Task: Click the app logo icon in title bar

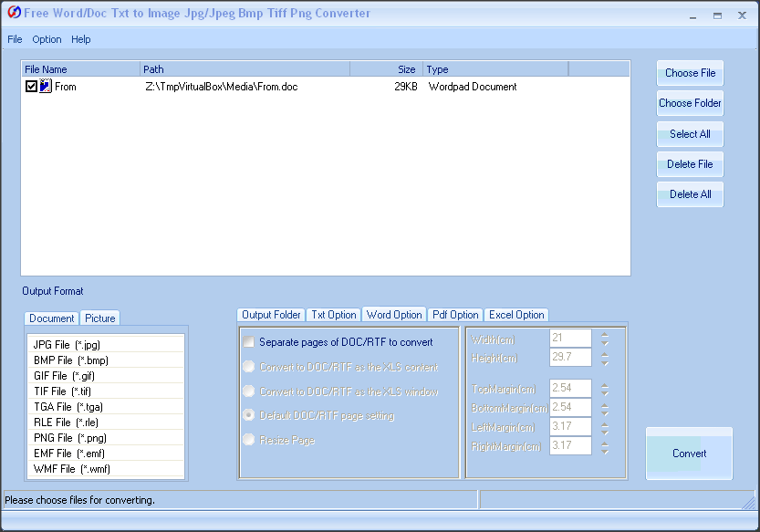Action: pos(14,14)
